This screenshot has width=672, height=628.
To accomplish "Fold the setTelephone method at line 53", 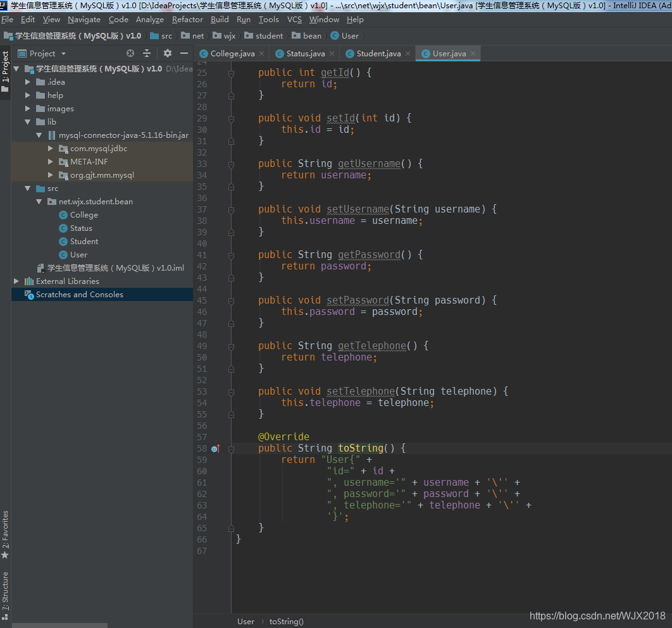I will [231, 392].
